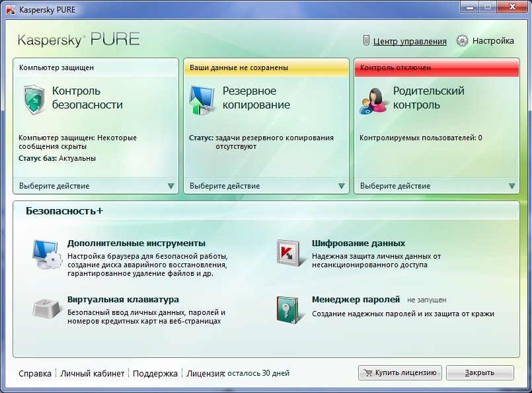Open Виртуальная клавиатура heading

(x=123, y=300)
